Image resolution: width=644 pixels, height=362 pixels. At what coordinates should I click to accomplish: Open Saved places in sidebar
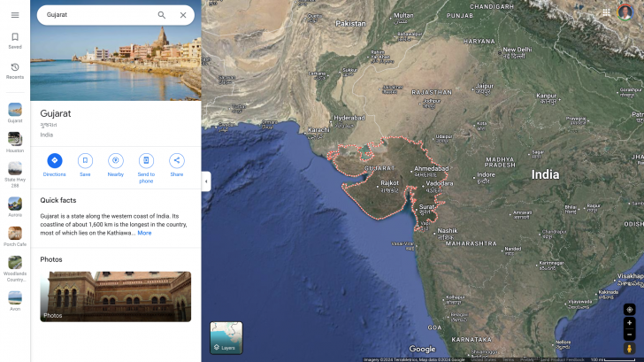click(x=15, y=41)
